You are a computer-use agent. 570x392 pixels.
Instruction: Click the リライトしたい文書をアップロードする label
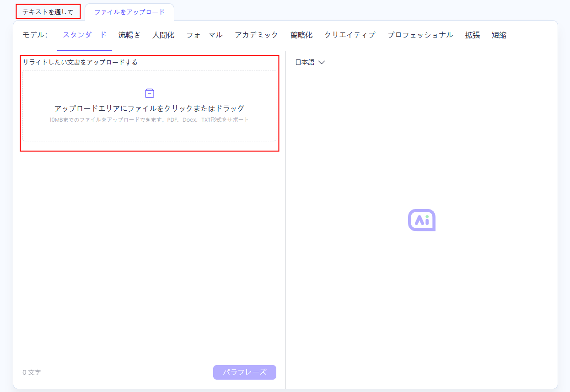pos(81,62)
